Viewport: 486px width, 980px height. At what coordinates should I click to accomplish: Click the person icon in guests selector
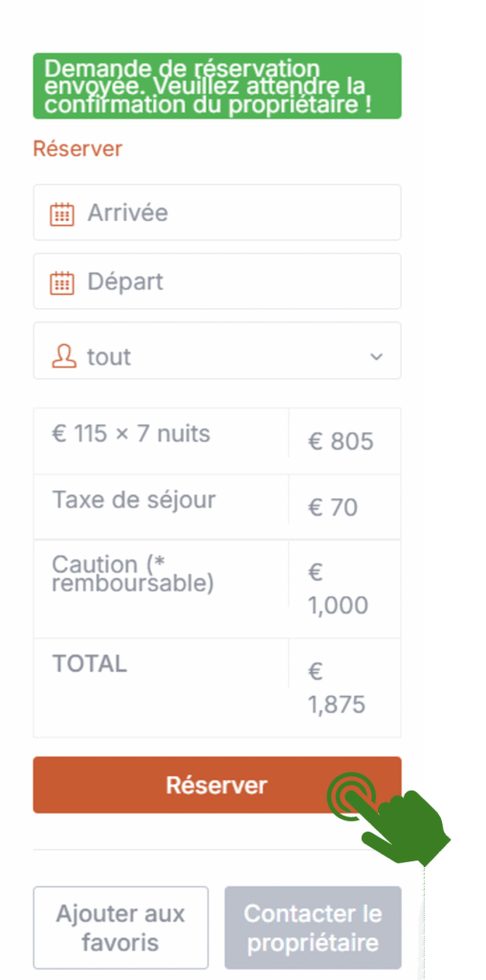click(x=63, y=357)
